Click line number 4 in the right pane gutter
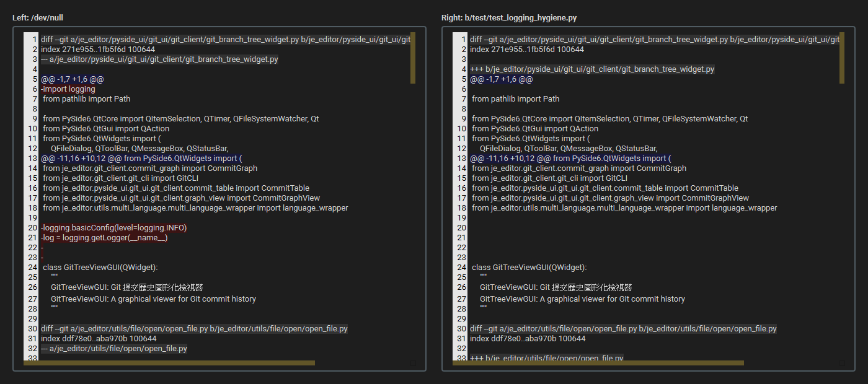Screen dimensions: 868x384 [x=465, y=69]
